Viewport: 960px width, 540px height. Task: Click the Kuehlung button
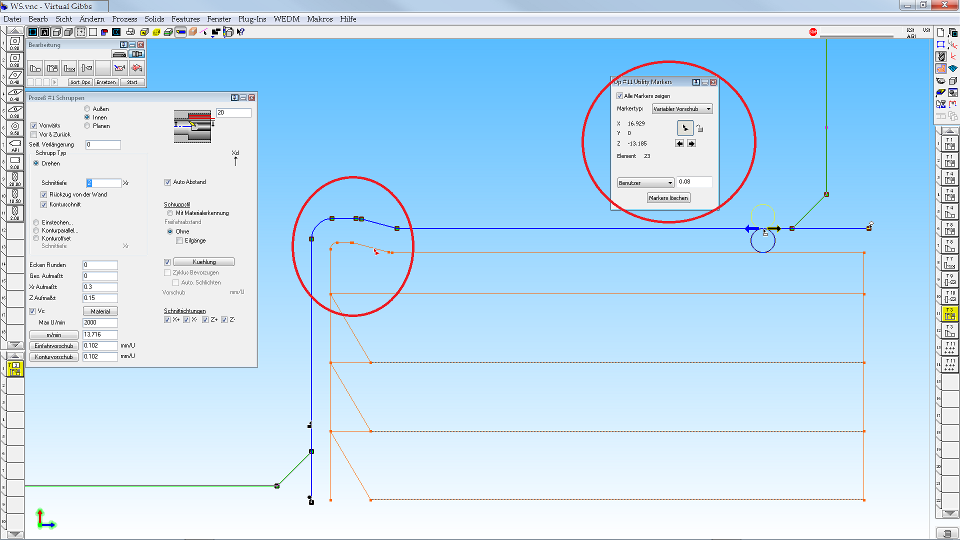pos(204,261)
